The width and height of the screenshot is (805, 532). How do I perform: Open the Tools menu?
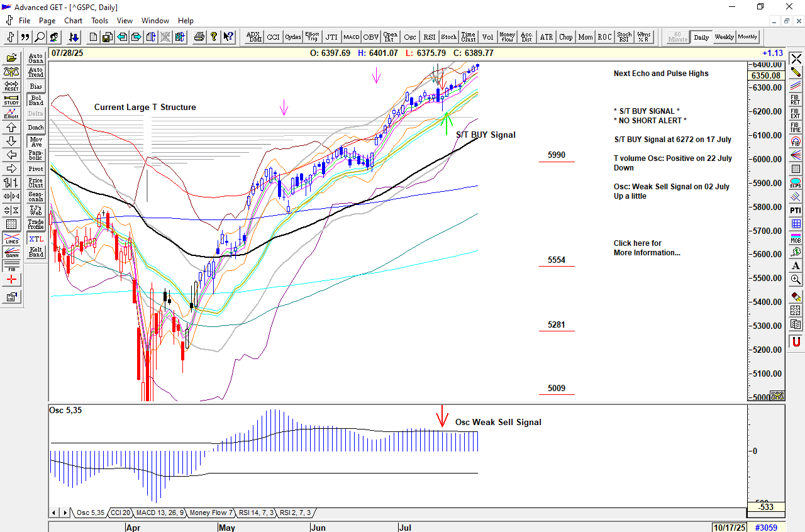pos(99,21)
